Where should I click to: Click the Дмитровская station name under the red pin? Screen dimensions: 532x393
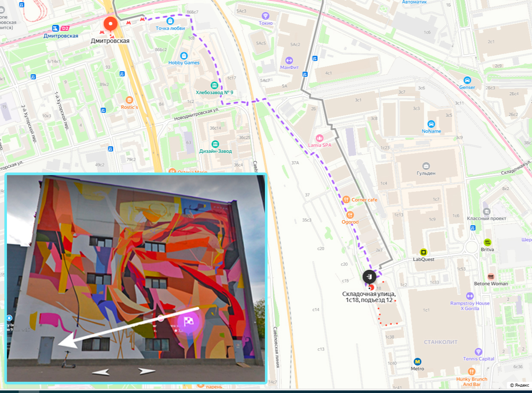coord(110,41)
